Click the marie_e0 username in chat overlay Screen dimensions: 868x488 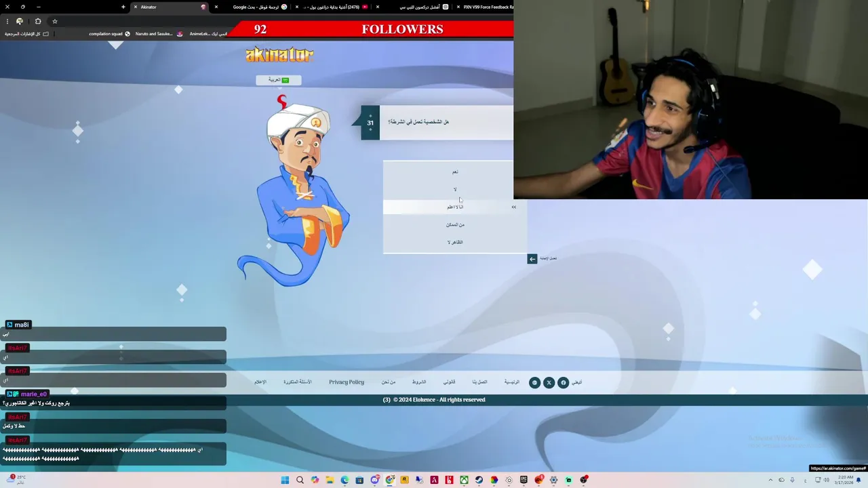pyautogui.click(x=33, y=394)
